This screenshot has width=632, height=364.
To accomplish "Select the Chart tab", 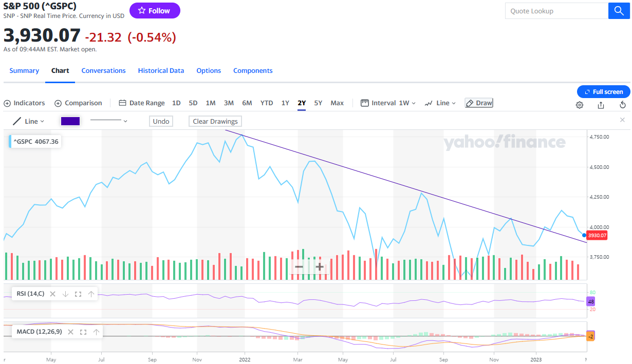I will (x=60, y=70).
